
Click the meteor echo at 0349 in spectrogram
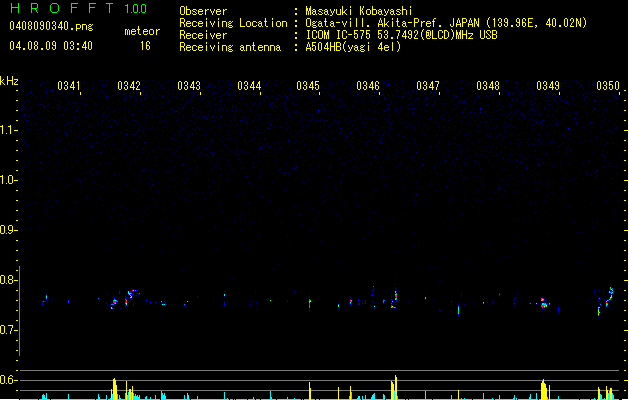544,303
